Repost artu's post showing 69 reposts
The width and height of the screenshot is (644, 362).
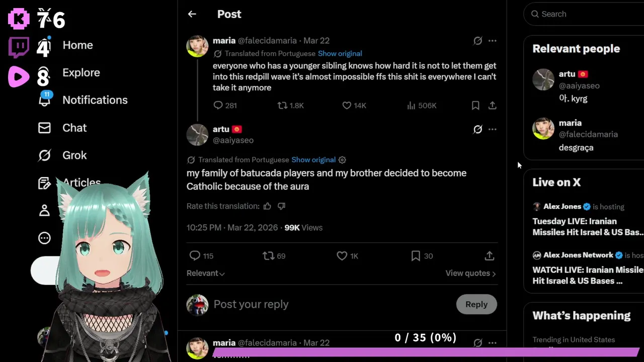coord(269,256)
